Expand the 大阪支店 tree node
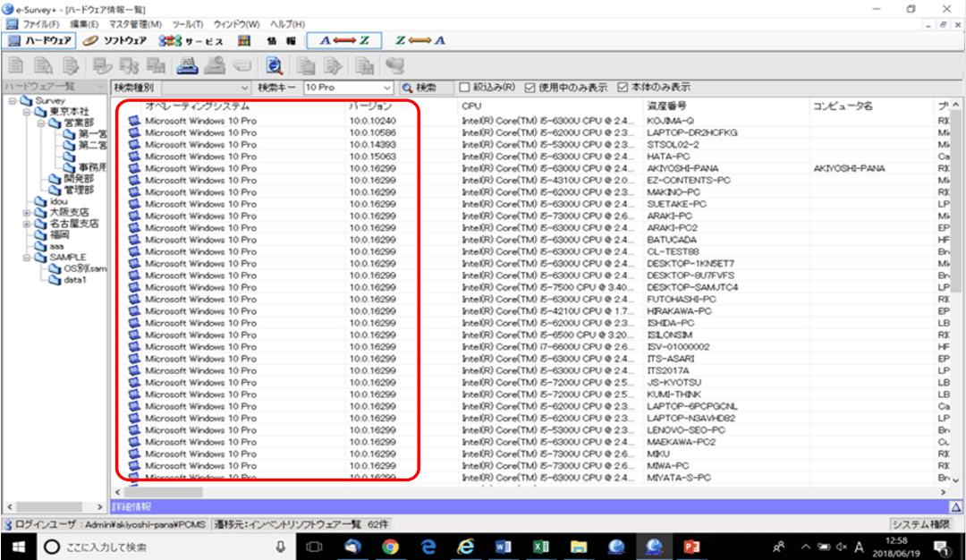966x560 pixels. 27,213
